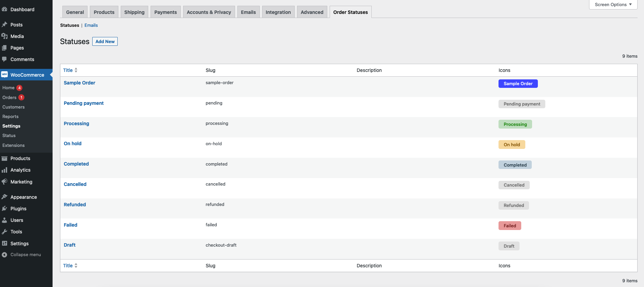The height and width of the screenshot is (287, 644).
Task: Collapse the admin sidebar menu
Action: coord(22,255)
